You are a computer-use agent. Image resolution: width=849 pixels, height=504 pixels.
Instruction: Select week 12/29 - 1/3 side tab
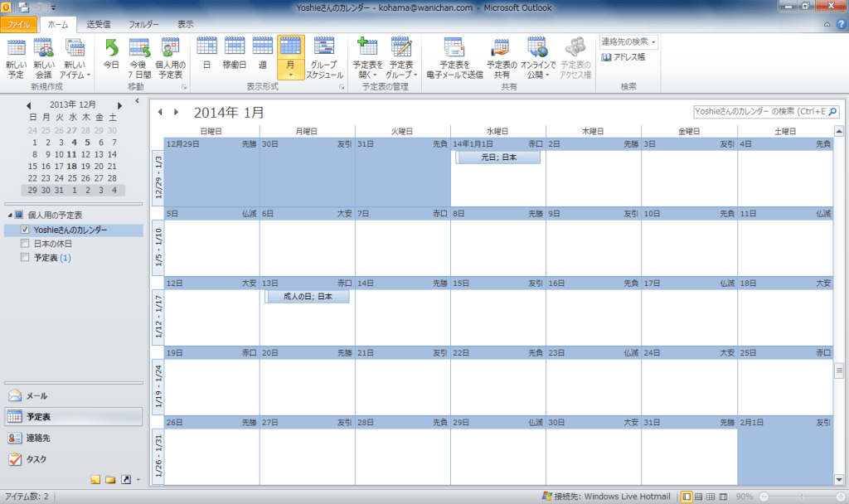[x=158, y=178]
